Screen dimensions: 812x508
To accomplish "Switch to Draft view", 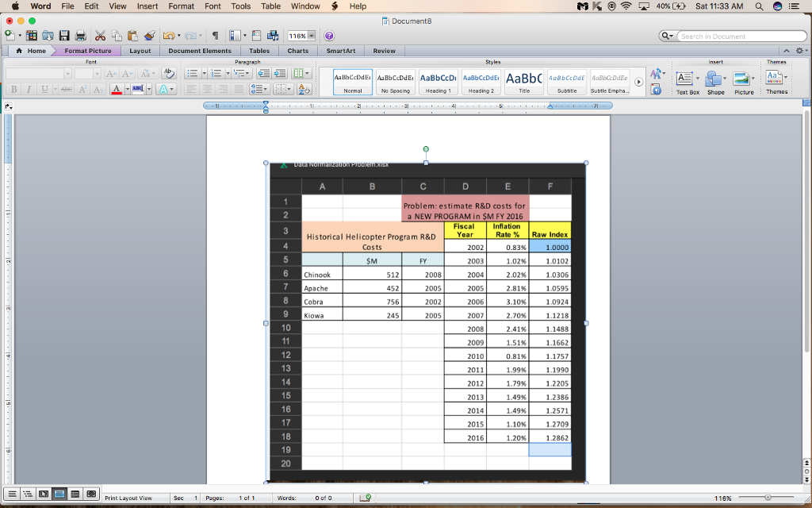I will pyautogui.click(x=11, y=494).
